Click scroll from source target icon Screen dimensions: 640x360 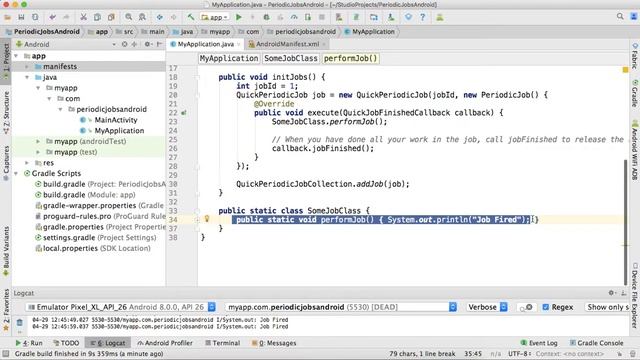[124, 44]
